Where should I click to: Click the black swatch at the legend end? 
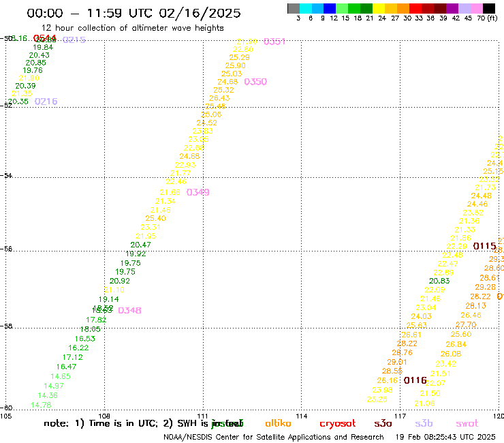[489, 8]
